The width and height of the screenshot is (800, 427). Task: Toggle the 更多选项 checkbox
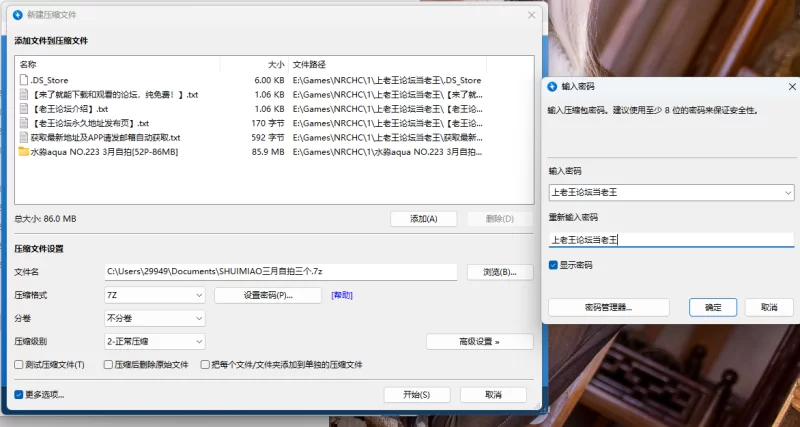[x=19, y=394]
